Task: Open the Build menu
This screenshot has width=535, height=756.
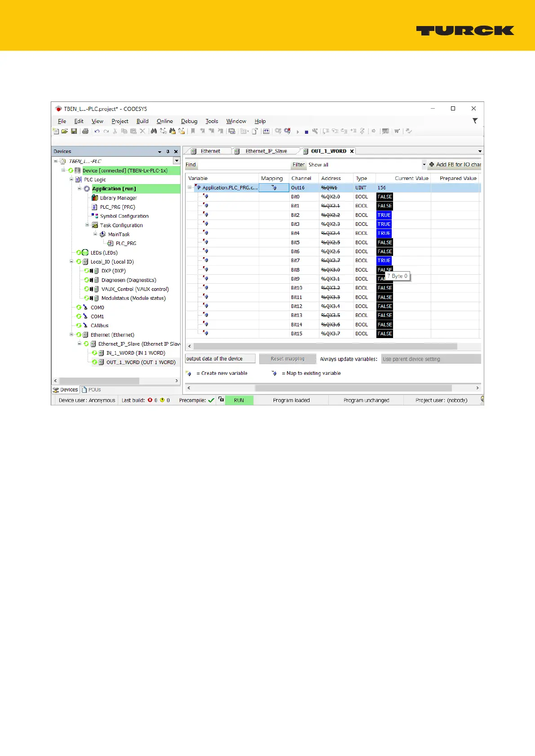Action: [x=142, y=121]
